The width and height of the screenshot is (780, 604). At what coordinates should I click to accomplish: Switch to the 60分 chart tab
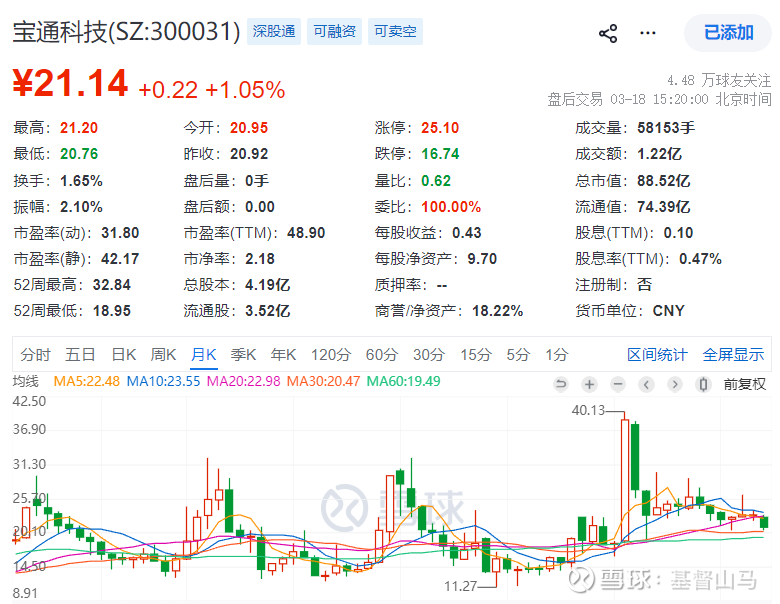382,355
